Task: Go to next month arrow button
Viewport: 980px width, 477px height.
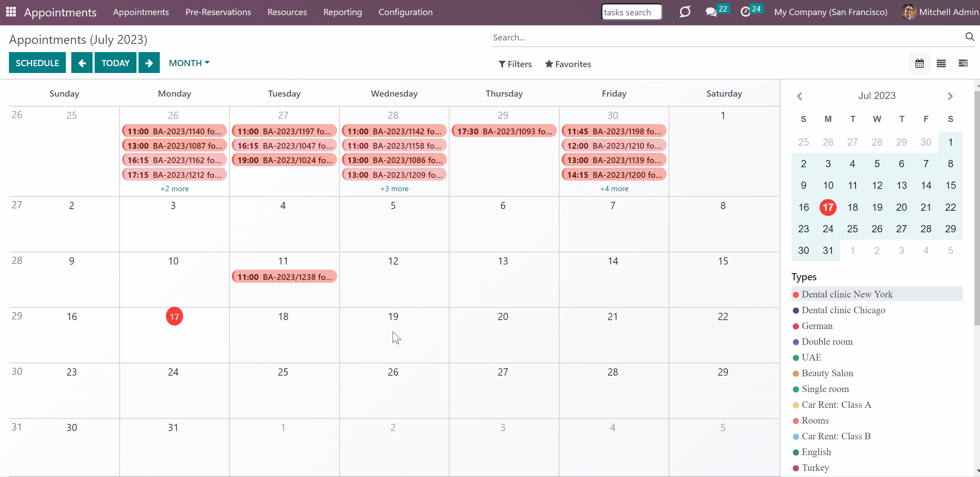Action: (149, 63)
